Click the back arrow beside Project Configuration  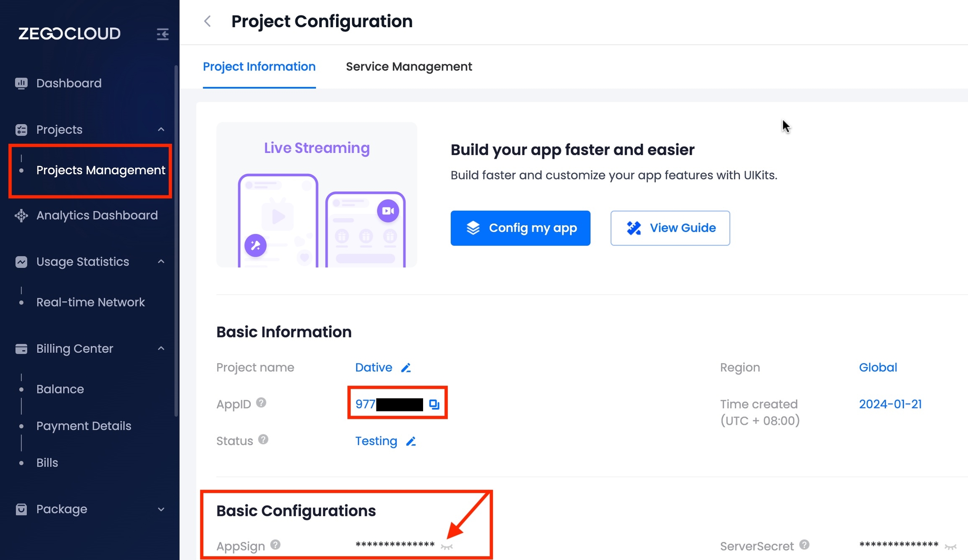[208, 21]
